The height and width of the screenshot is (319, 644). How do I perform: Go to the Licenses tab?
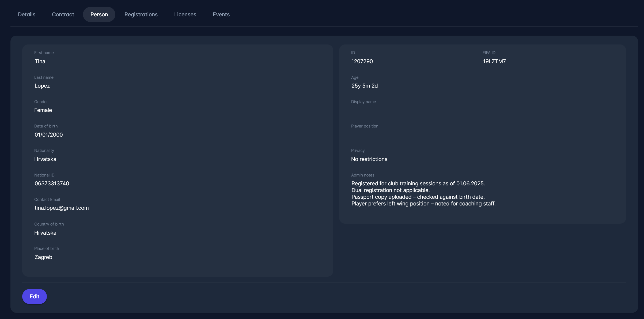click(x=185, y=14)
